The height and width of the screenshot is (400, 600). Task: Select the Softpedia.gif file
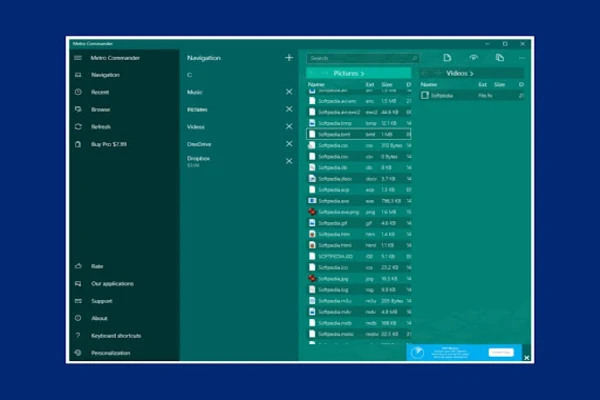point(359,223)
